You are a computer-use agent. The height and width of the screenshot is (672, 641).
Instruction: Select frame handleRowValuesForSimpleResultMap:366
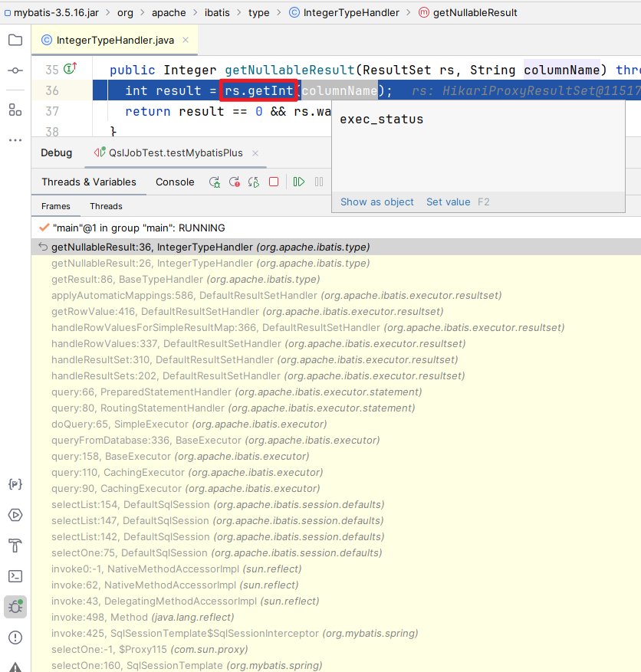(x=336, y=327)
